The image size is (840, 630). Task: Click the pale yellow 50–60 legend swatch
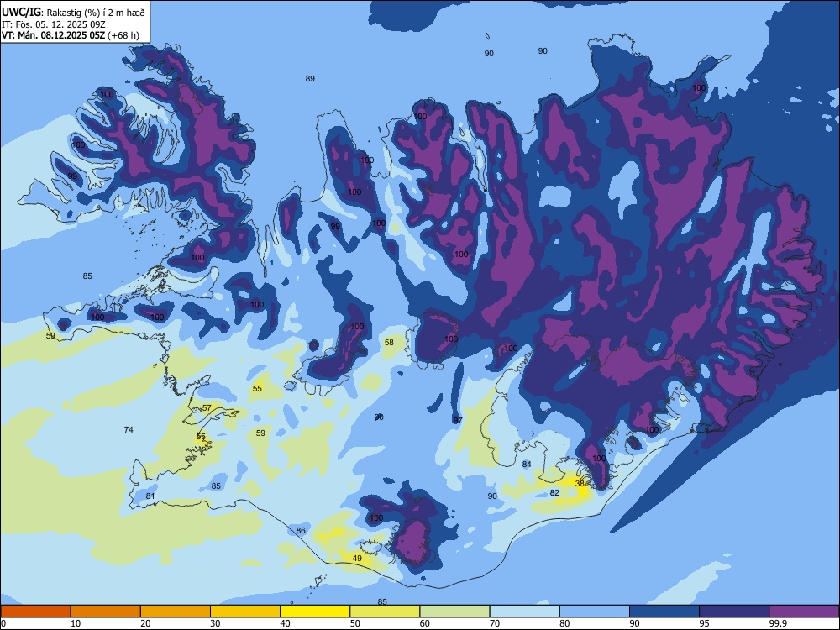[386, 612]
